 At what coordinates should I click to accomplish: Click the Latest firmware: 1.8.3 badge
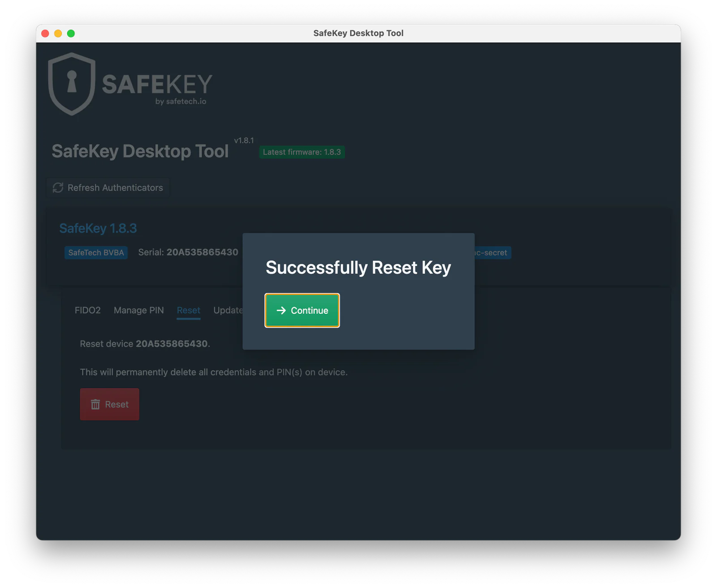point(302,152)
